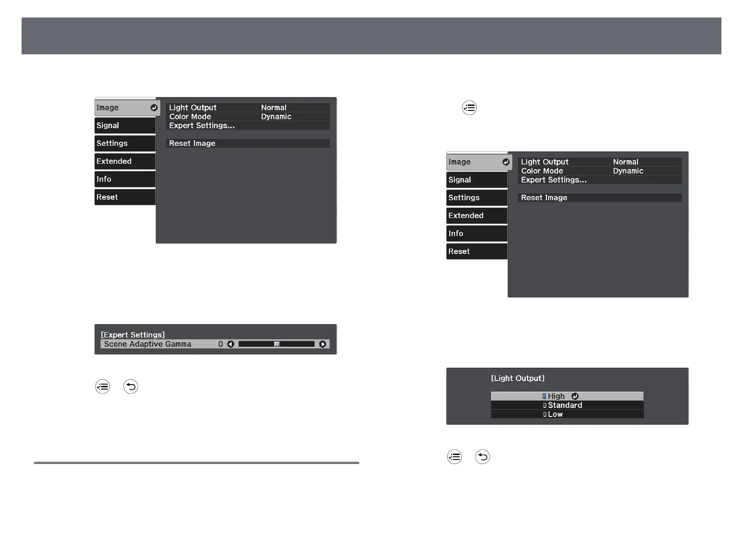Decrease Scene Adaptive Gamma with the left arrow
This screenshot has width=756, height=534.
coord(231,344)
